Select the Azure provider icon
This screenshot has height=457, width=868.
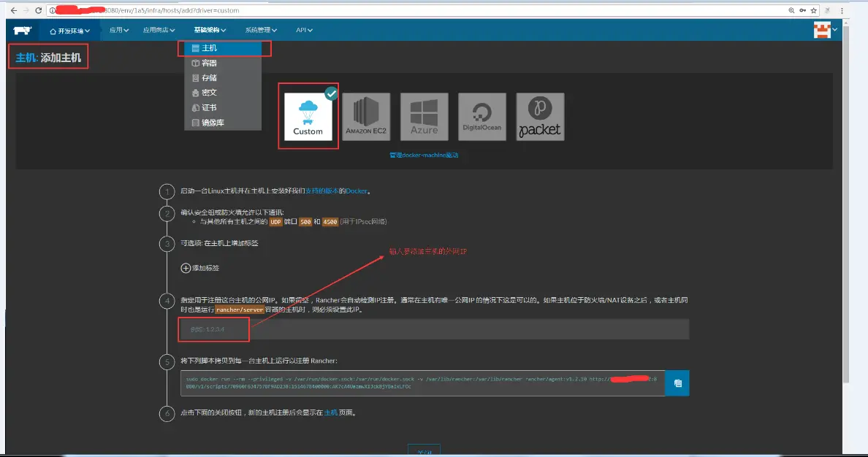click(424, 116)
